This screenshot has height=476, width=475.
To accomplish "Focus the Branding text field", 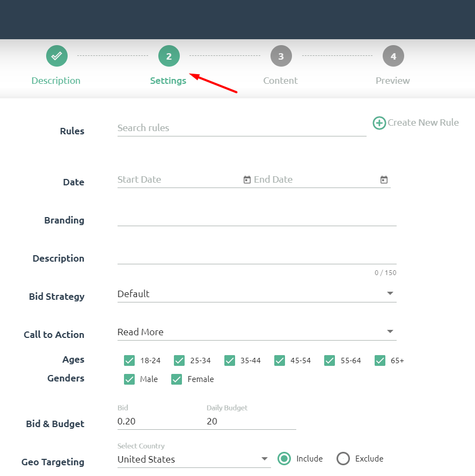I will coord(257,218).
